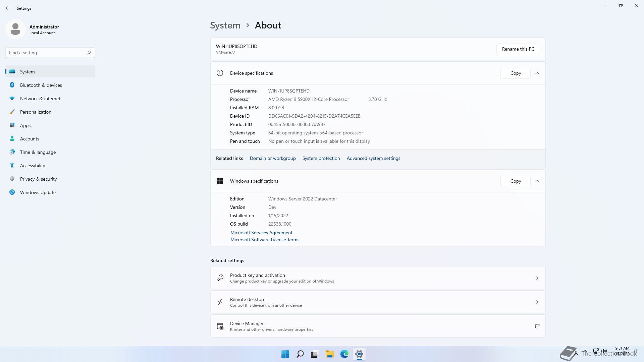Click the back arrow in Settings
The height and width of the screenshot is (362, 644).
tap(8, 8)
